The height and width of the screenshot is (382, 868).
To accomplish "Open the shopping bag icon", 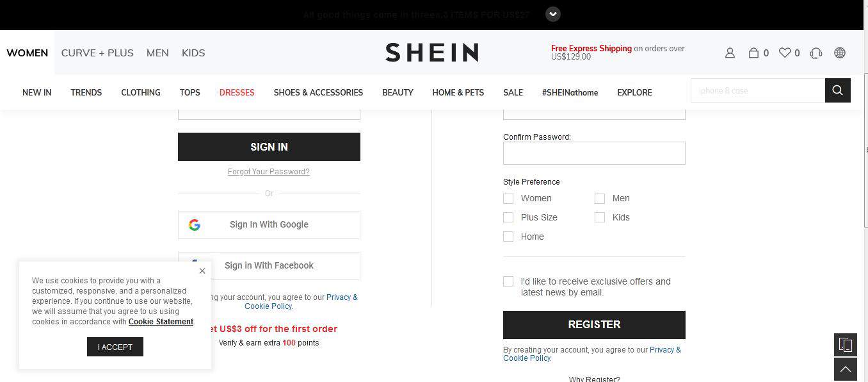I will pos(753,53).
